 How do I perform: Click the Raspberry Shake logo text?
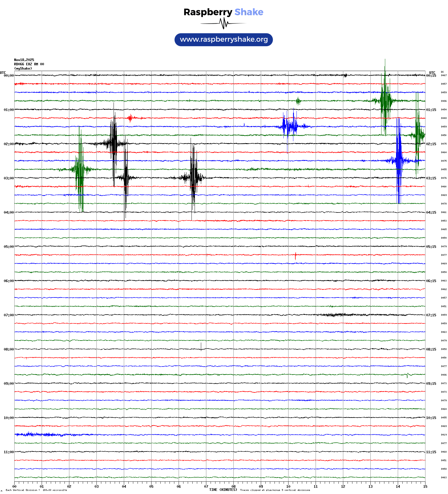pos(223,12)
